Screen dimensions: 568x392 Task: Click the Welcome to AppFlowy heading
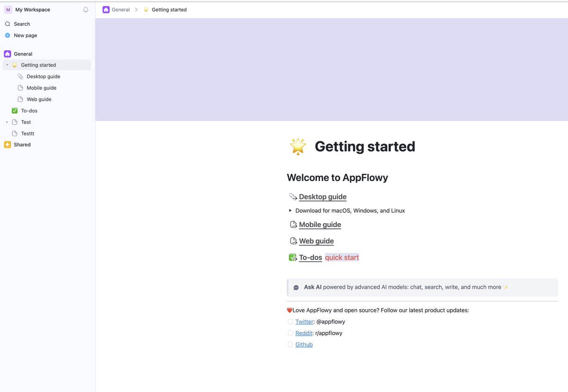click(x=337, y=178)
